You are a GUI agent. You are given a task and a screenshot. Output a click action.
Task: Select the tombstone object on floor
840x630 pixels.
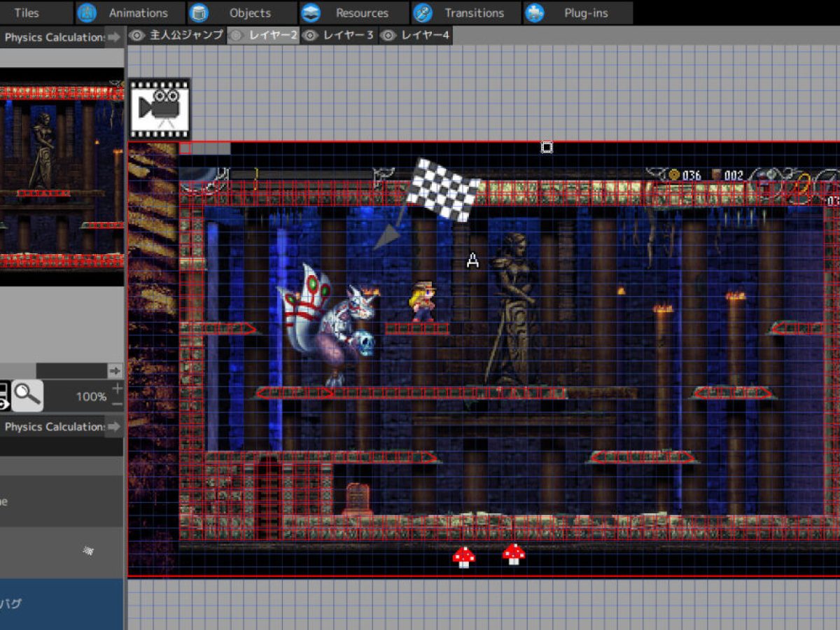[358, 500]
